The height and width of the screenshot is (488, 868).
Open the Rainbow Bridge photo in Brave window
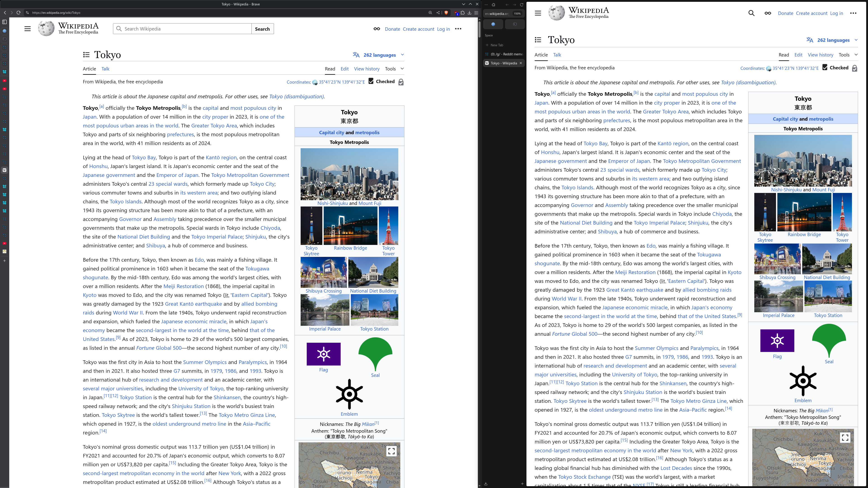click(x=350, y=226)
